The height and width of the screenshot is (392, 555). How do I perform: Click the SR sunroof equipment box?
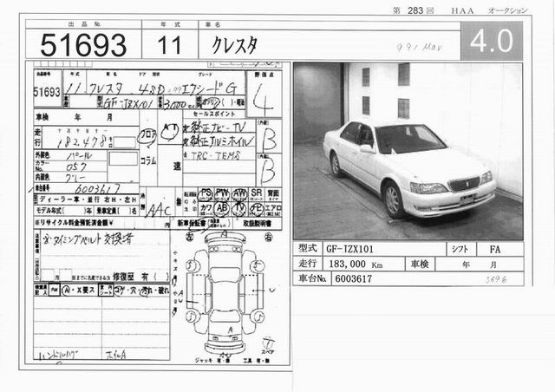(x=256, y=194)
